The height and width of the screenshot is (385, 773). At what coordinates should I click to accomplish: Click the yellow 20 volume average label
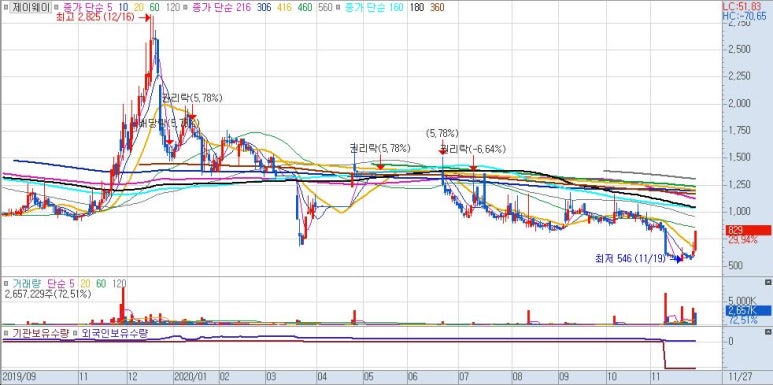[x=85, y=283]
